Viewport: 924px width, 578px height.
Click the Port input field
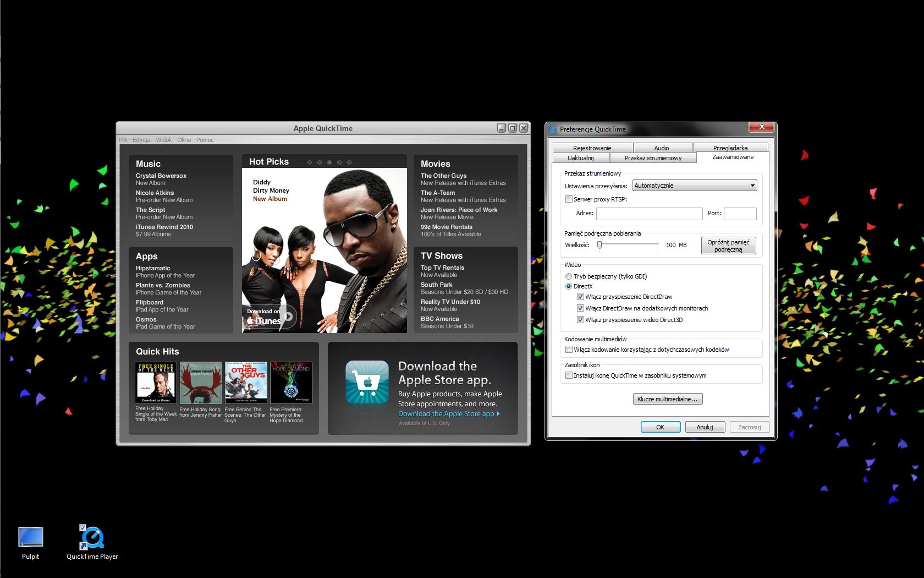pyautogui.click(x=740, y=214)
